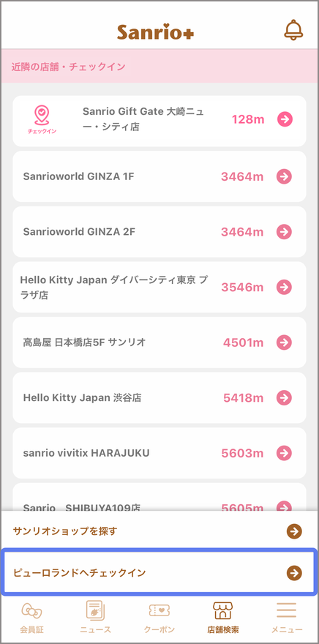Screen dimensions: 319x644
Task: Tap ピューロランドへチェックイン button
Action: [159, 572]
